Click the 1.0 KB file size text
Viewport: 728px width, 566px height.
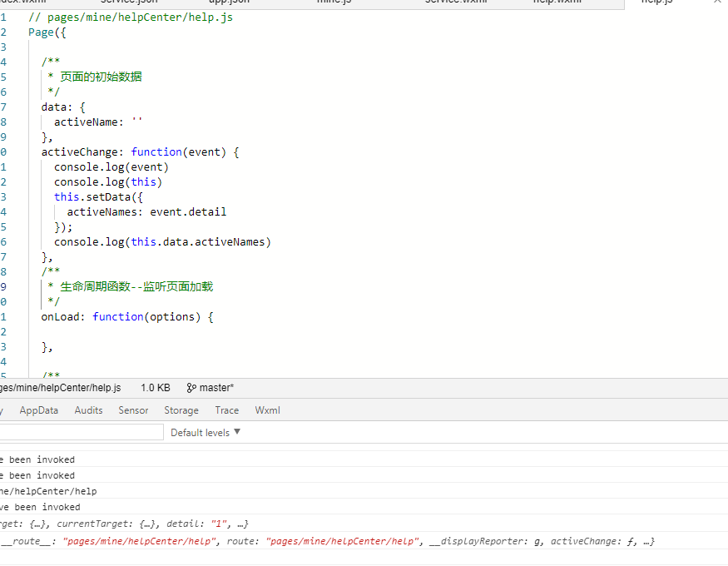pyautogui.click(x=156, y=388)
